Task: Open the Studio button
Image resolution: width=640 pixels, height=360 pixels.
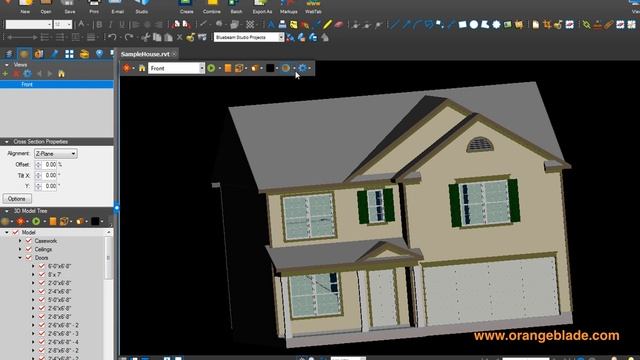Action: pos(142,6)
